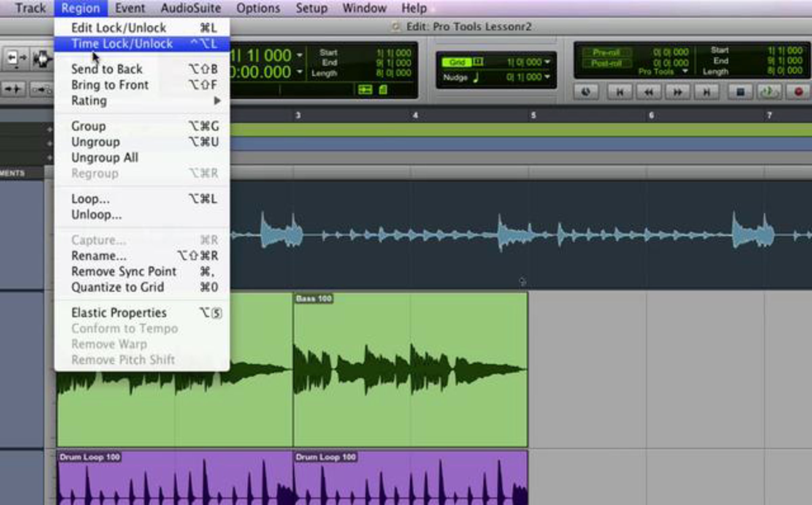Open the AudioSuite menu
812x505 pixels.
191,8
